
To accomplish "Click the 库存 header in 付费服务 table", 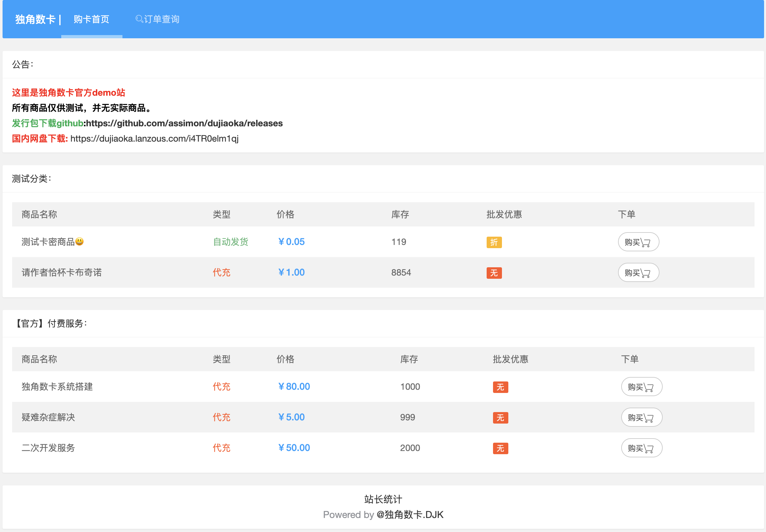I will [x=409, y=359].
